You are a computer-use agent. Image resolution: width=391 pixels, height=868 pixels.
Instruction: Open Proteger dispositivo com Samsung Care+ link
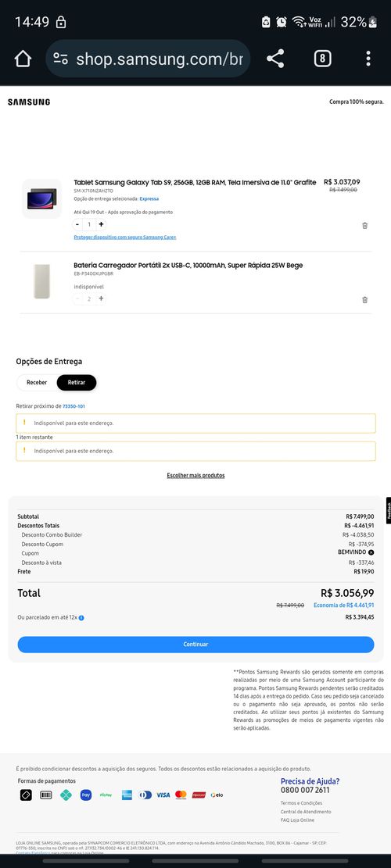coord(125,237)
